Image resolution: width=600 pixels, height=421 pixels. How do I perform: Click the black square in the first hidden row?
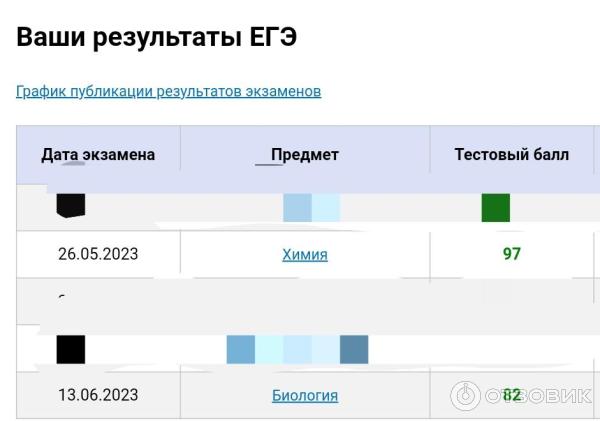pyautogui.click(x=71, y=206)
